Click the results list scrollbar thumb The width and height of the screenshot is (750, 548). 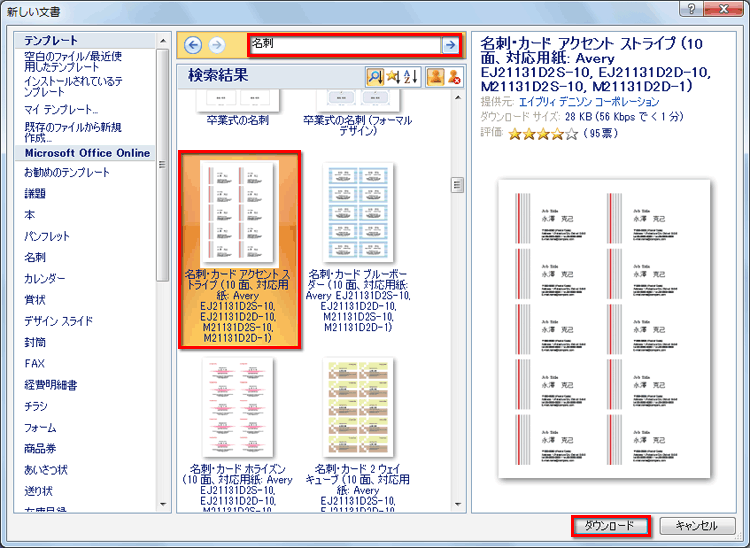click(458, 184)
